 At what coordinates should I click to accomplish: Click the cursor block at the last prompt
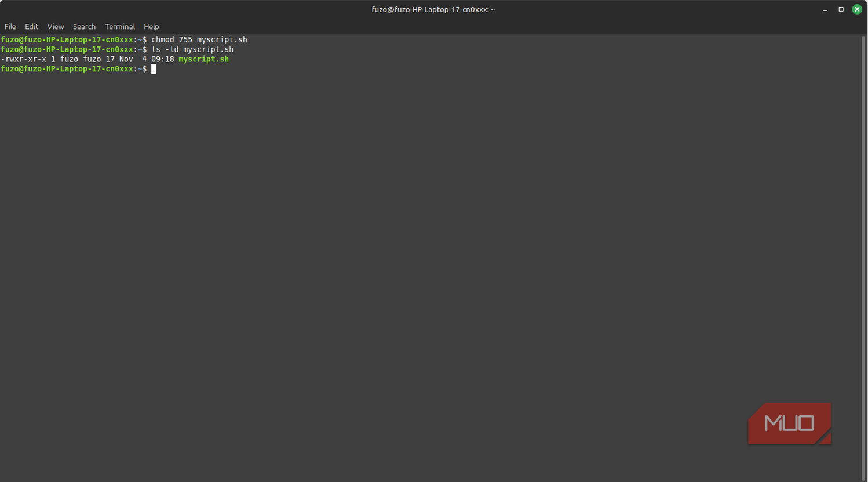(x=154, y=69)
